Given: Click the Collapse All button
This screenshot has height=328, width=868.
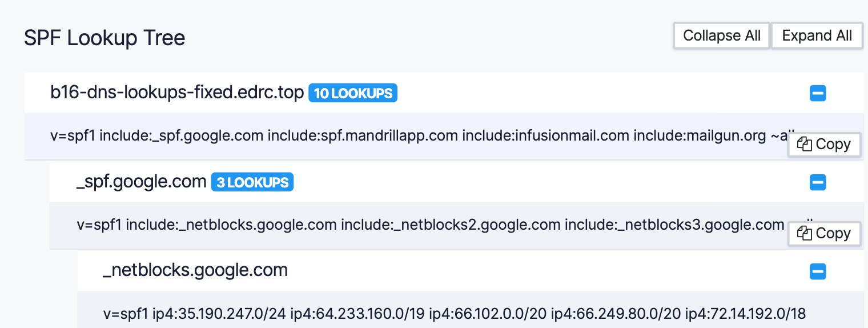Looking at the screenshot, I should click(722, 35).
